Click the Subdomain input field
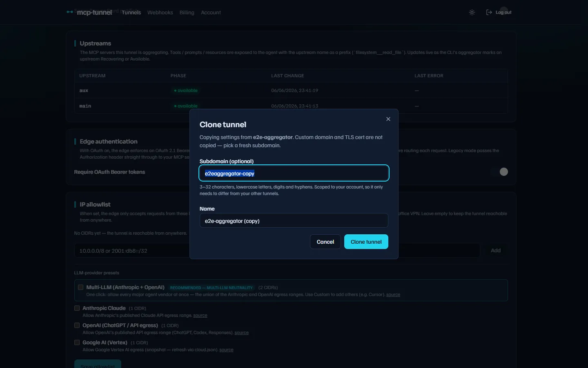 coord(294,173)
